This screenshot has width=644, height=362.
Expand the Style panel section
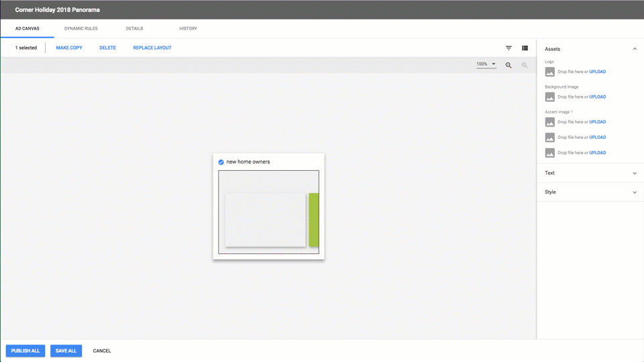click(x=635, y=192)
